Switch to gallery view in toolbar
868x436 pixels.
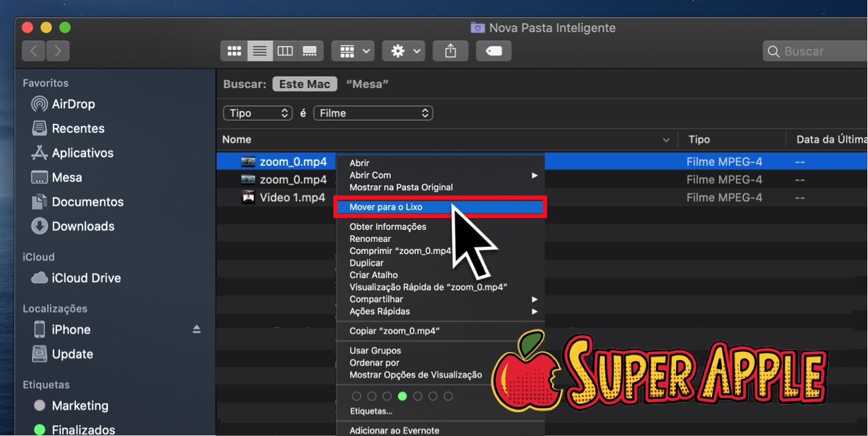tap(310, 51)
